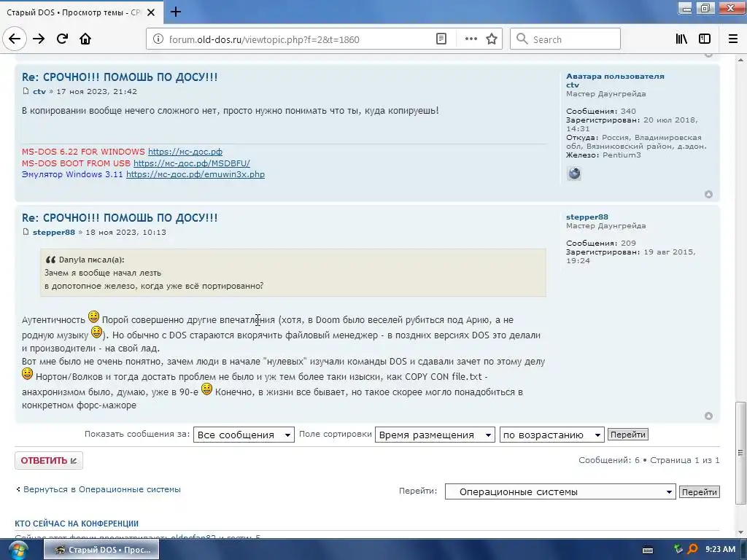The width and height of the screenshot is (747, 560).
Task: Show the browser sidebars
Action: tap(705, 39)
